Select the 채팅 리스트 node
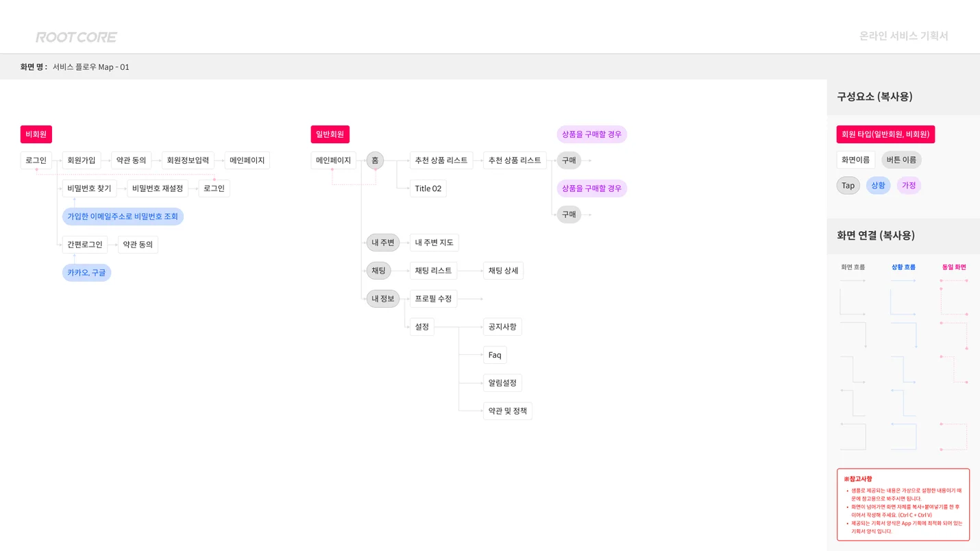Viewport: 980px width, 551px height. click(434, 271)
